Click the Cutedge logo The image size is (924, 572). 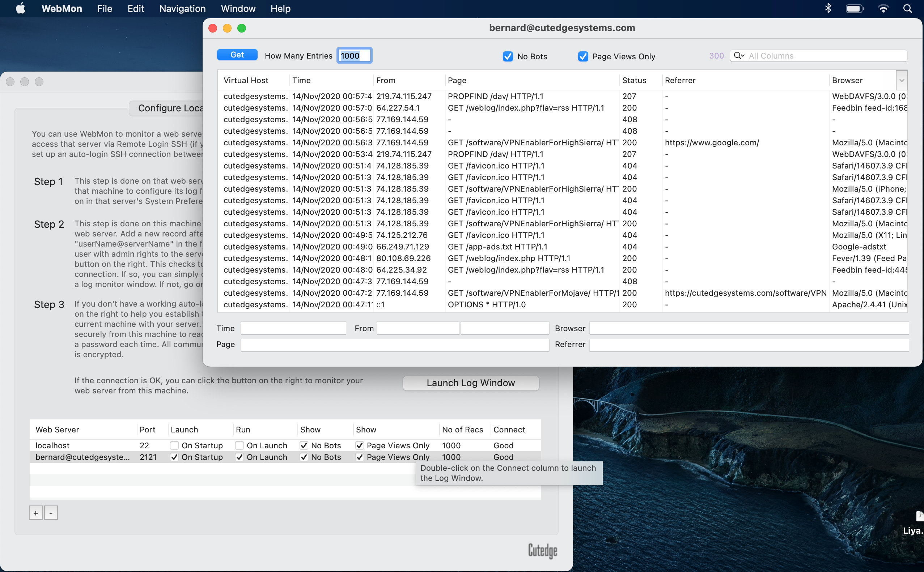click(x=542, y=550)
